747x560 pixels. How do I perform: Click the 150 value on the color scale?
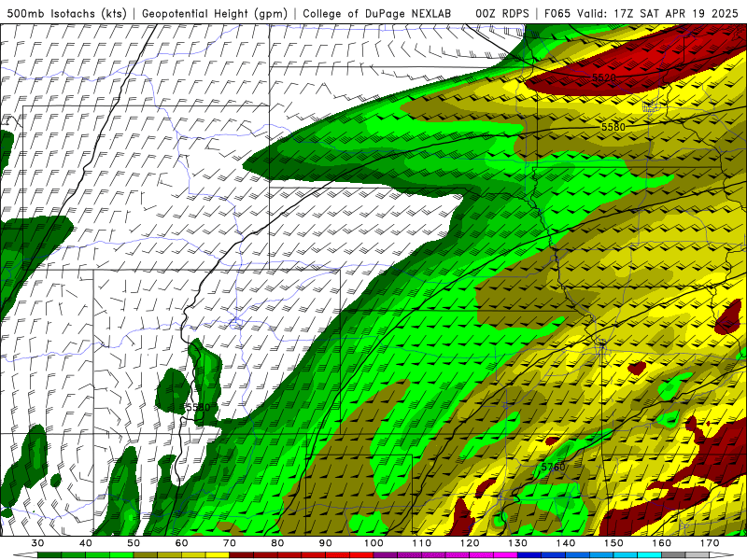tap(613, 543)
